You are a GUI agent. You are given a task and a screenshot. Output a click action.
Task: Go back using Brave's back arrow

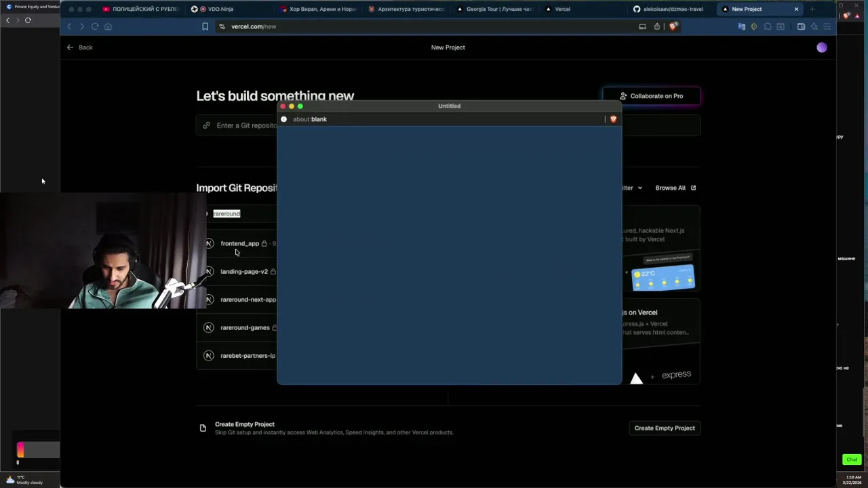pyautogui.click(x=69, y=26)
